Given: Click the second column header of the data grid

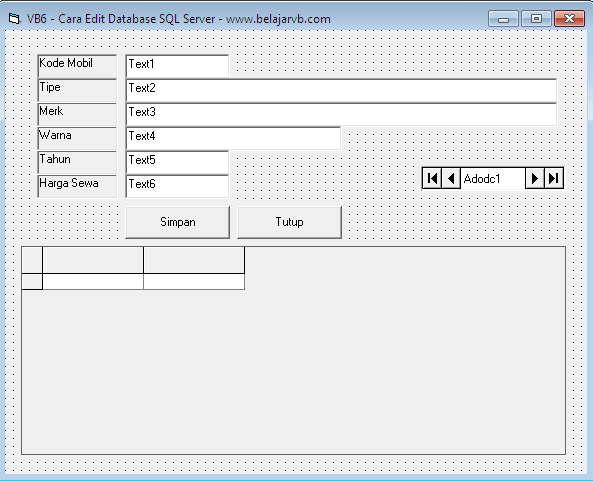Looking at the screenshot, I should pyautogui.click(x=194, y=260).
